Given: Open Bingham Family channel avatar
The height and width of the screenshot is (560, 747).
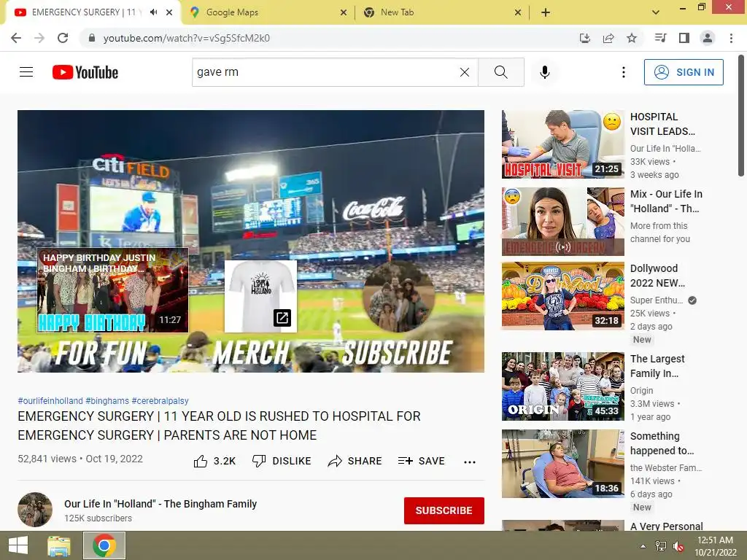Looking at the screenshot, I should click(35, 510).
